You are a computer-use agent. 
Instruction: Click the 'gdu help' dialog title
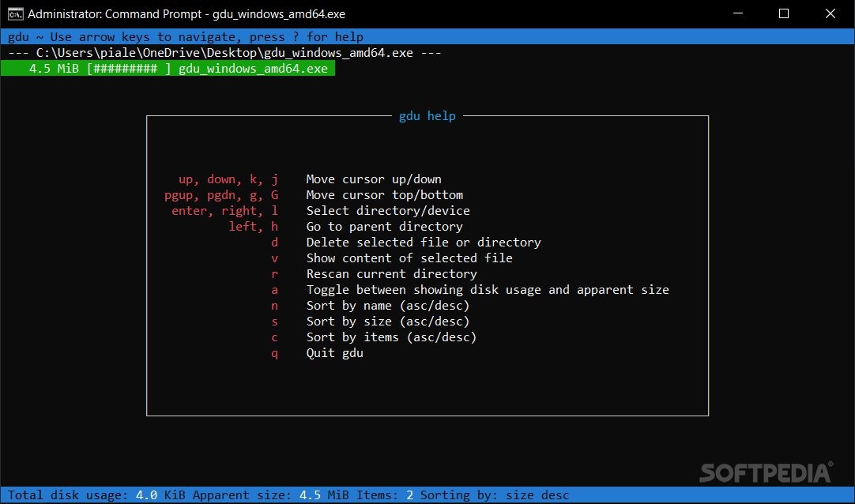[427, 116]
